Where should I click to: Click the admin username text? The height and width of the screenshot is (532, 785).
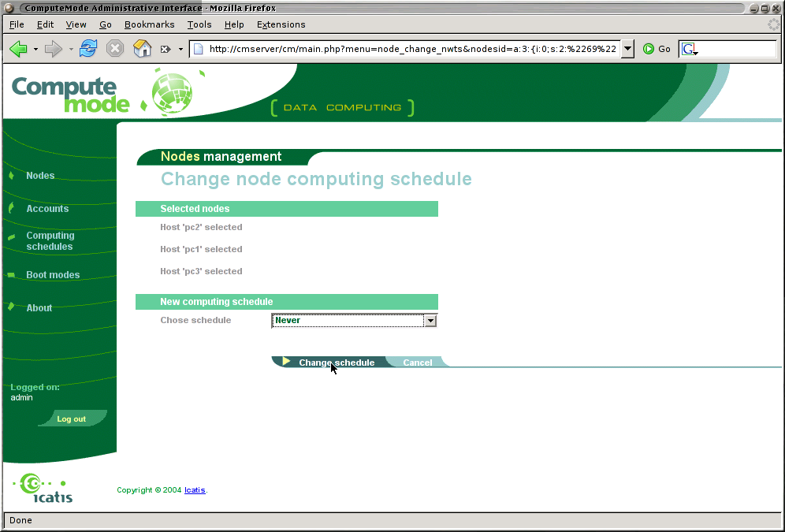(21, 397)
